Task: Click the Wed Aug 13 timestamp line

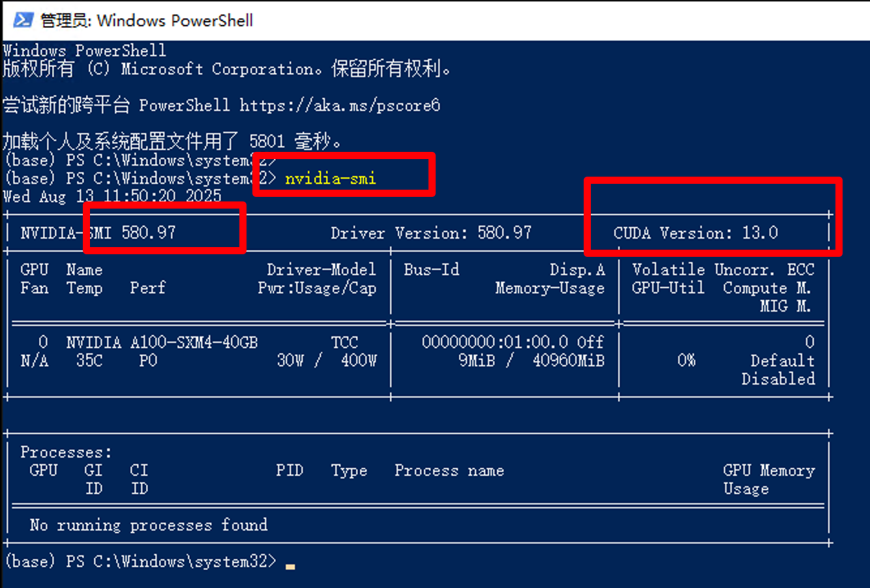Action: [112, 196]
